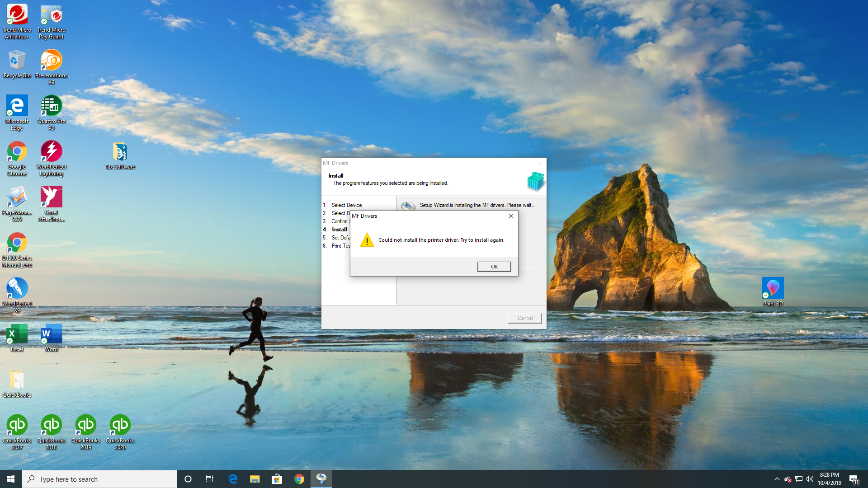The width and height of the screenshot is (868, 488).
Task: Open File Explorer from the taskbar
Action: [255, 479]
